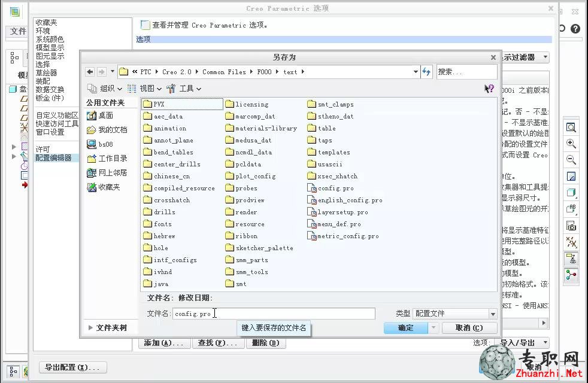Screen dimensions: 588x383
Task: Select 窗口设置 in the options category list
Action: coord(50,132)
